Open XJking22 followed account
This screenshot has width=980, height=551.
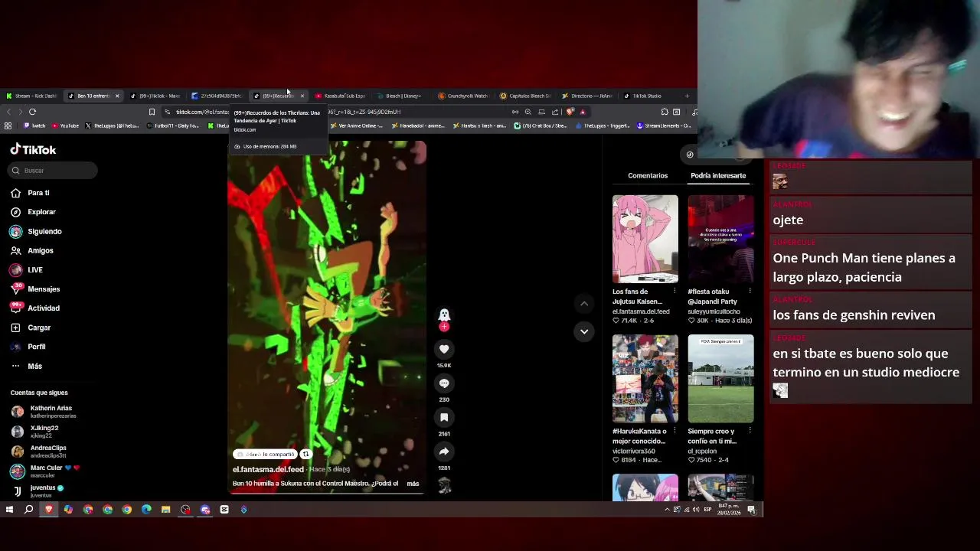coord(51,432)
